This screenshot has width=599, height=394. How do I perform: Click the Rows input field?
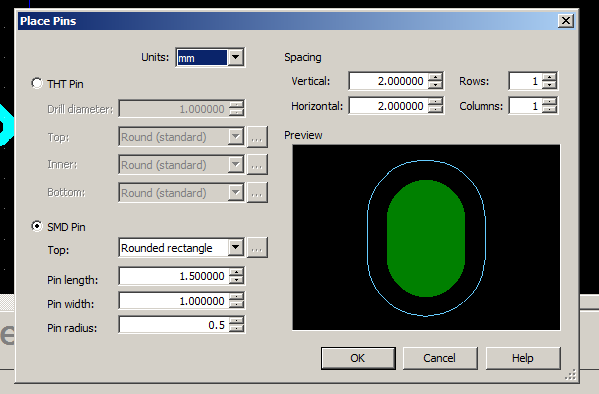pos(525,81)
